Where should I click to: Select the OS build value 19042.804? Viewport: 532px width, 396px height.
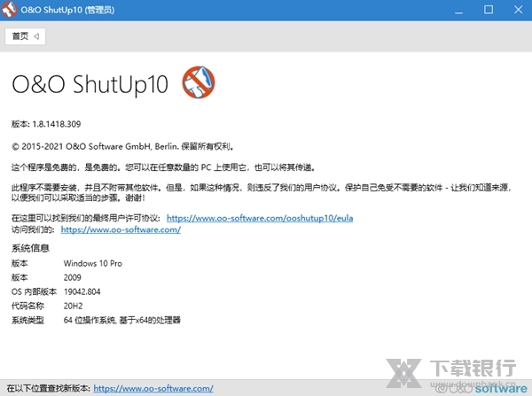(x=82, y=291)
